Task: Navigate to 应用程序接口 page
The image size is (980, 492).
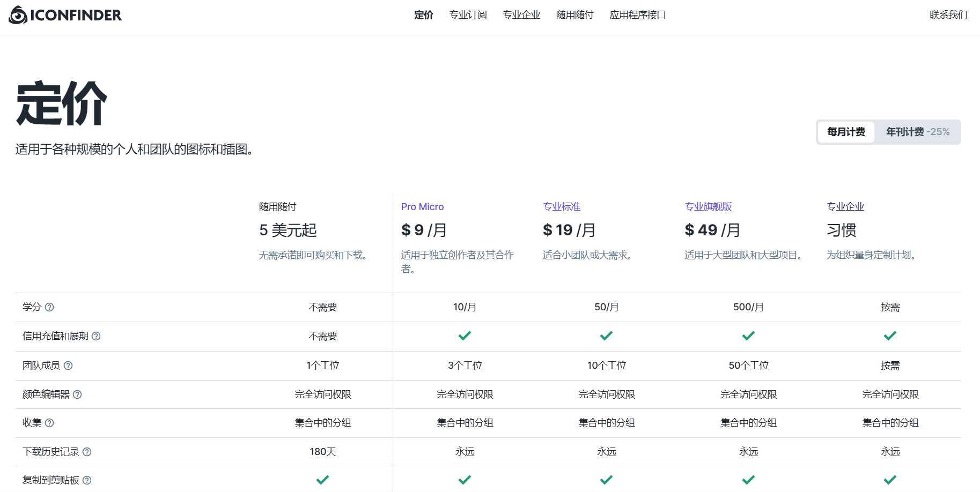Action: (x=638, y=15)
